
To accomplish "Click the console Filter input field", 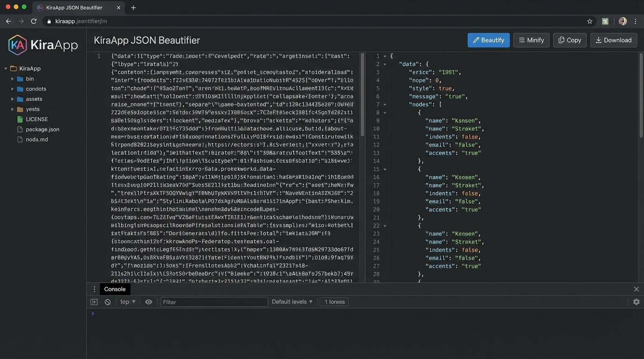I will click(x=214, y=302).
